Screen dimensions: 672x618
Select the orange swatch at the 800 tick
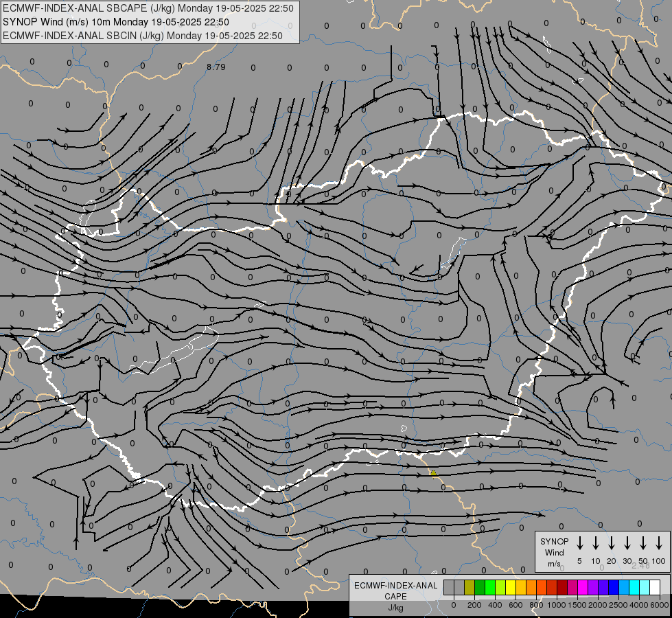click(531, 587)
